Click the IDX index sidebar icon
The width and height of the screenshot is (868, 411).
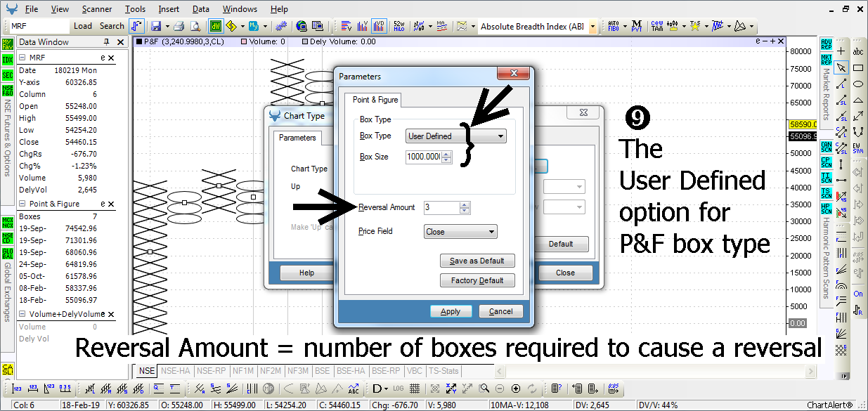(x=8, y=60)
